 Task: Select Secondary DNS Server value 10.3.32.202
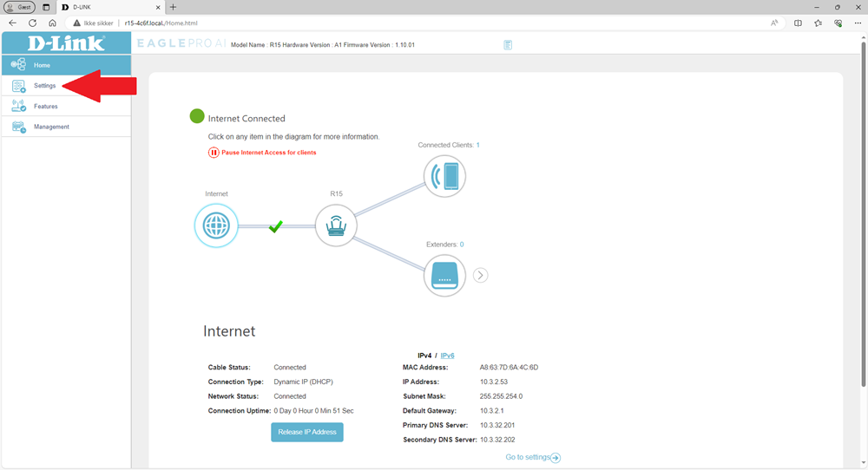pos(497,440)
